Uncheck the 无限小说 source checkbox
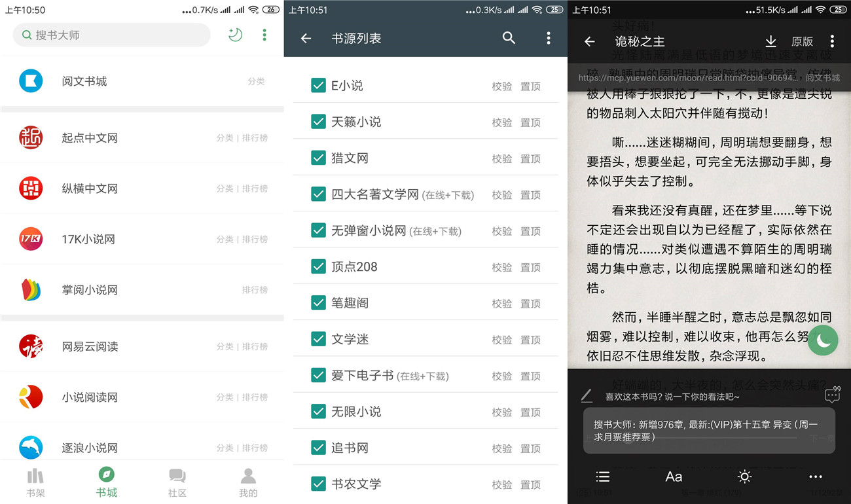This screenshot has height=504, width=851. tap(318, 412)
